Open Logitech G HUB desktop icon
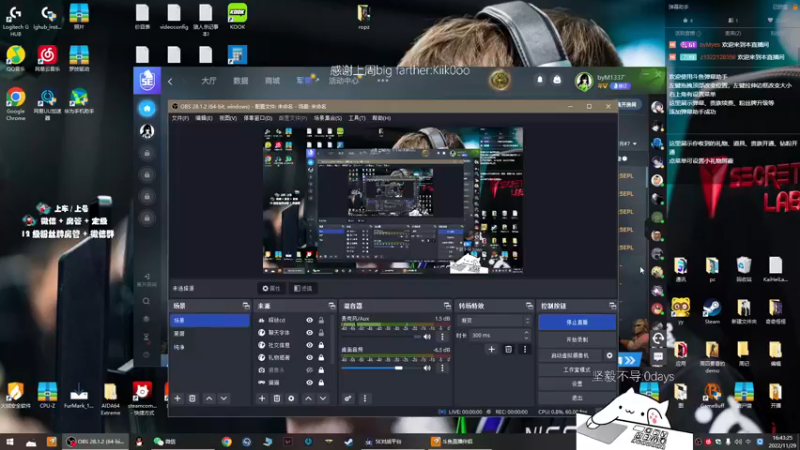This screenshot has width=800, height=450. [x=16, y=20]
